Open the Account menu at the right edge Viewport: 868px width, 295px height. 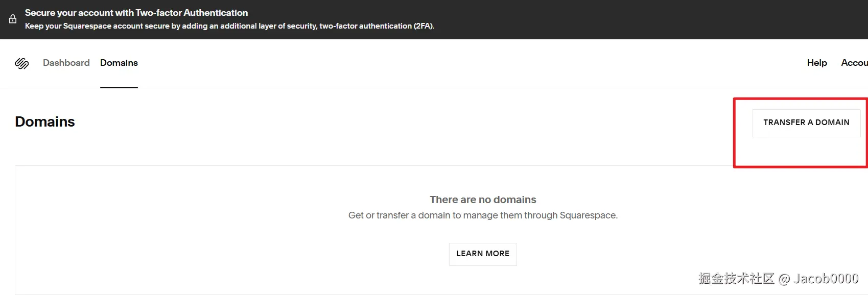point(854,63)
